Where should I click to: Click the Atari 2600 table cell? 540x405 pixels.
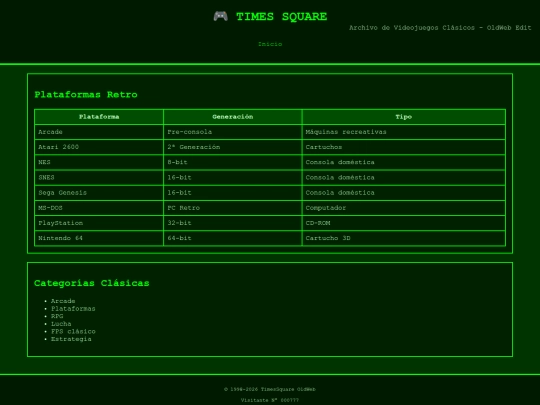point(99,147)
